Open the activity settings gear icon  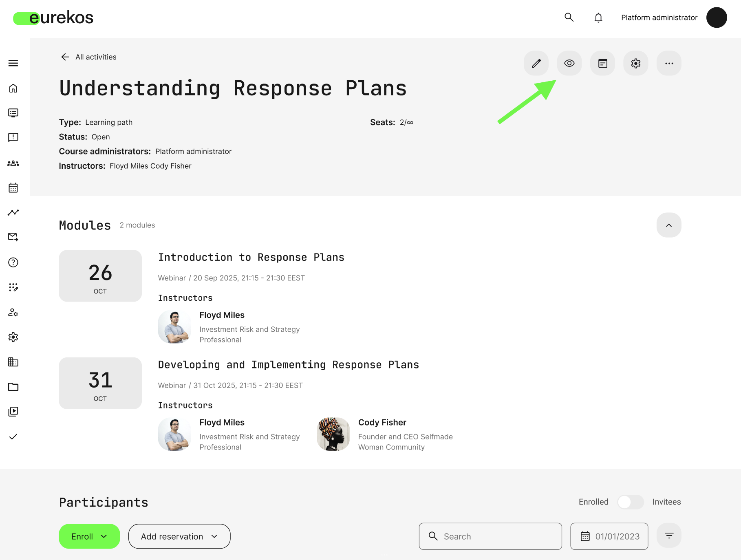(x=635, y=63)
